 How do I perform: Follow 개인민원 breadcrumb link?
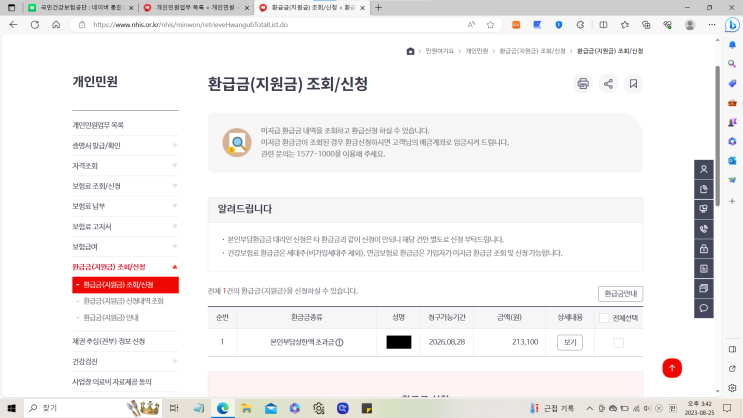tap(476, 51)
